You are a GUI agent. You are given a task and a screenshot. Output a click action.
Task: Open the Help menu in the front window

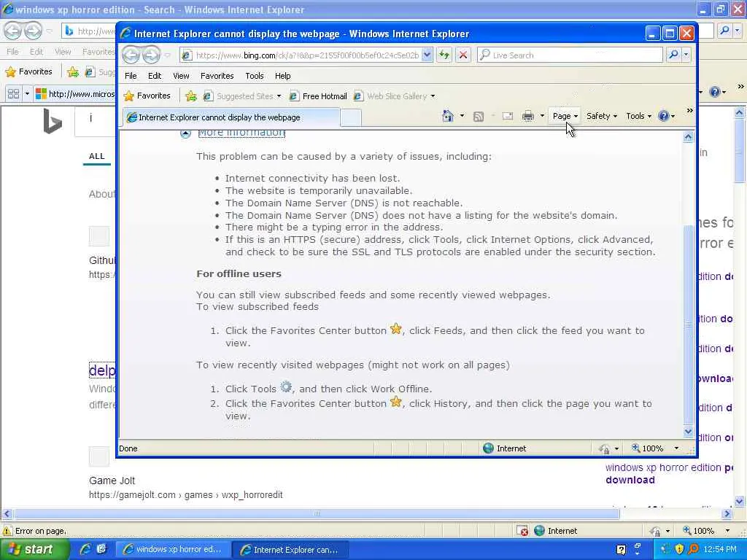[x=282, y=76]
